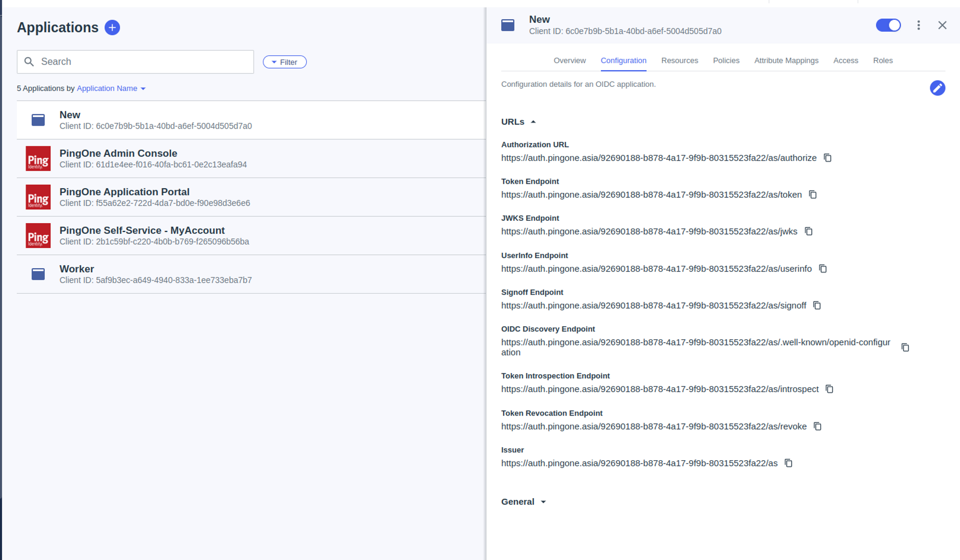Toggle the New application enabled switch
Viewport: 960px width, 560px height.
[888, 25]
